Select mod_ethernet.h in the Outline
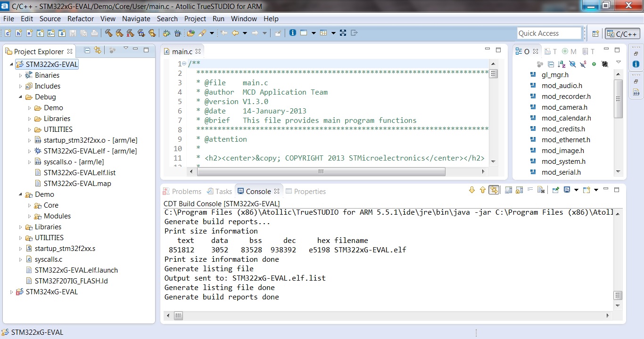 click(566, 140)
